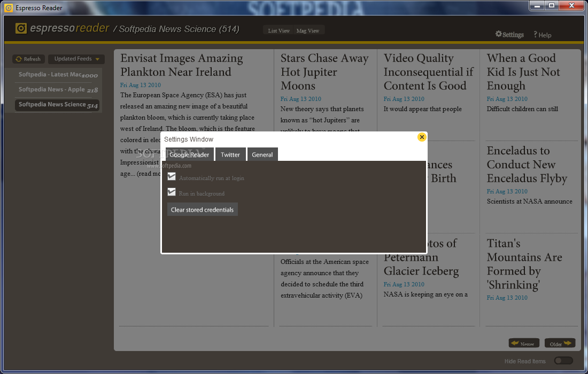Open the Stars Chase Away Hot Jupiter Moons article
The height and width of the screenshot is (374, 588).
324,72
